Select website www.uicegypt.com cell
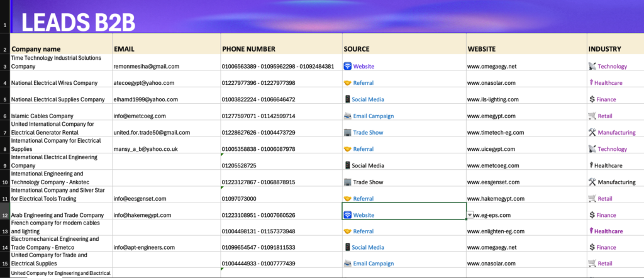Viewport: 644px width, 278px height. (526, 145)
